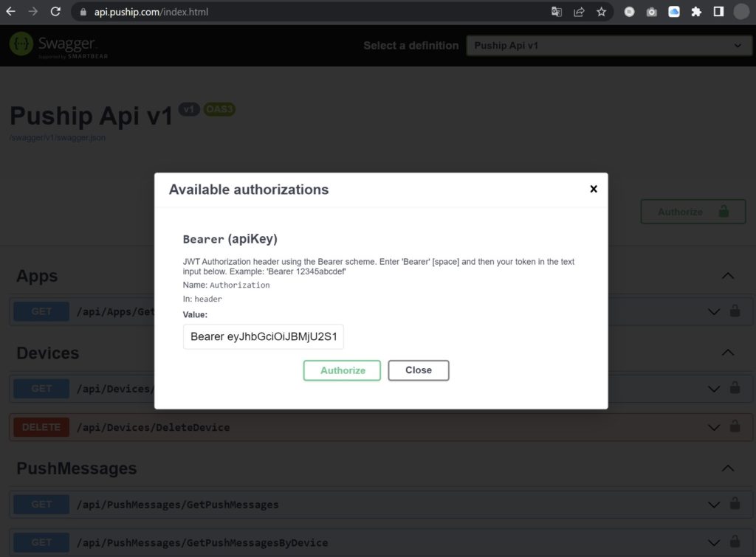Close the authorizations dialog with X

click(x=594, y=189)
